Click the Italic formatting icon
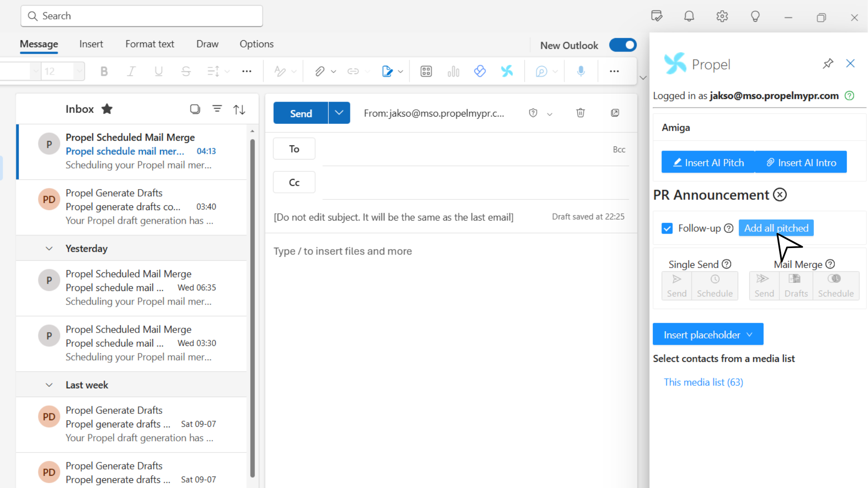Viewport: 868px width, 488px height. [131, 71]
